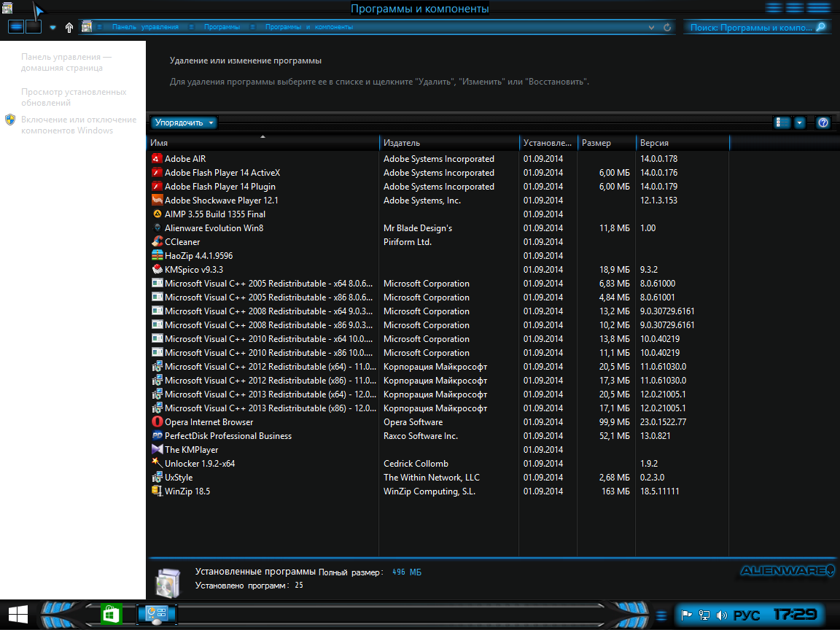This screenshot has height=630, width=840.
Task: Click the 17:29 taskbar clock
Action: click(795, 615)
